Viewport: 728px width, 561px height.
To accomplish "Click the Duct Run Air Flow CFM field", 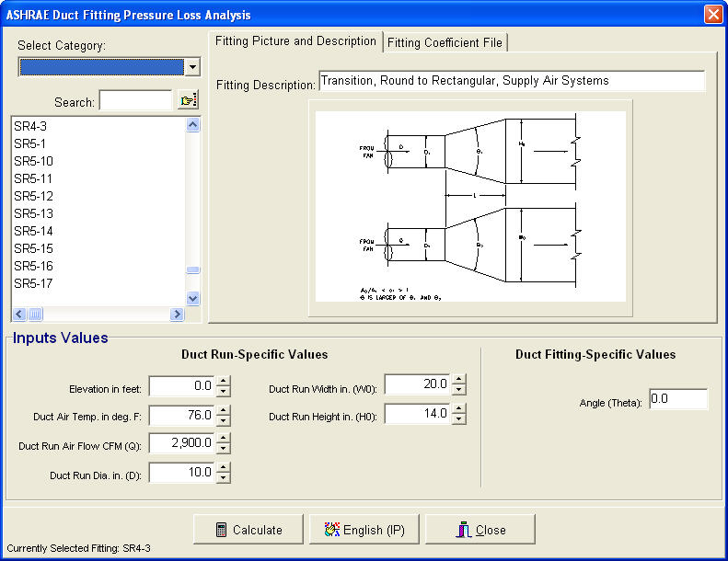I will point(181,443).
